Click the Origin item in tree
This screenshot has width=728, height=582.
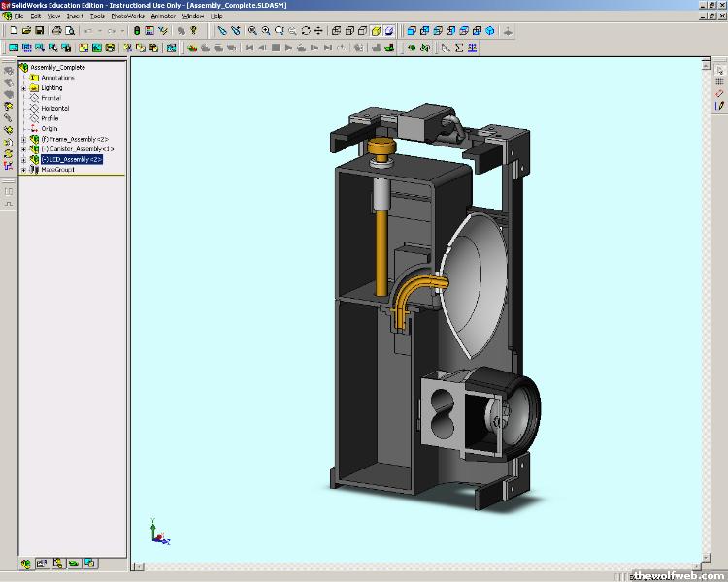tap(49, 129)
